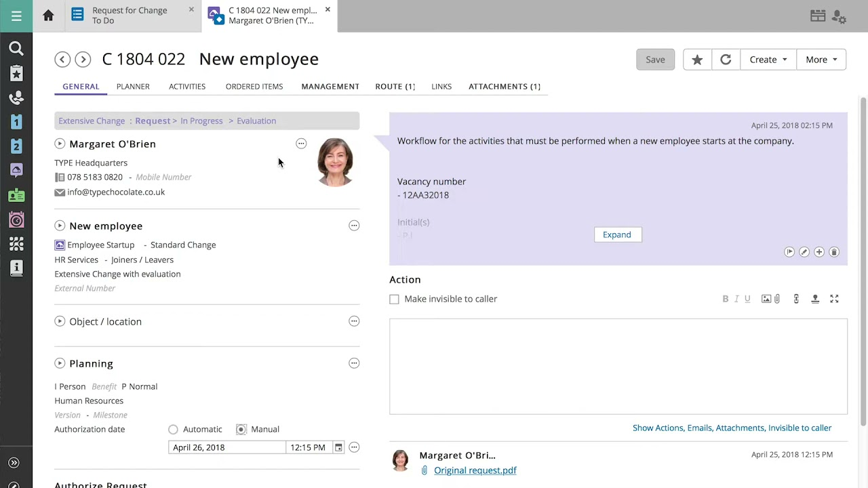
Task: Click the flag icon on request box
Action: [x=789, y=252]
